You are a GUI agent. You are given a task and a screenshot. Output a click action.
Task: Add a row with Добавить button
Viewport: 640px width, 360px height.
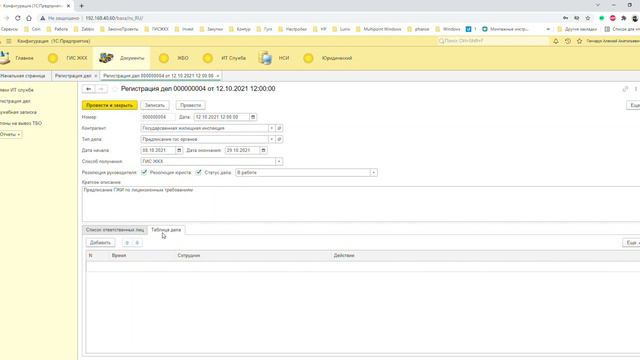[100, 243]
